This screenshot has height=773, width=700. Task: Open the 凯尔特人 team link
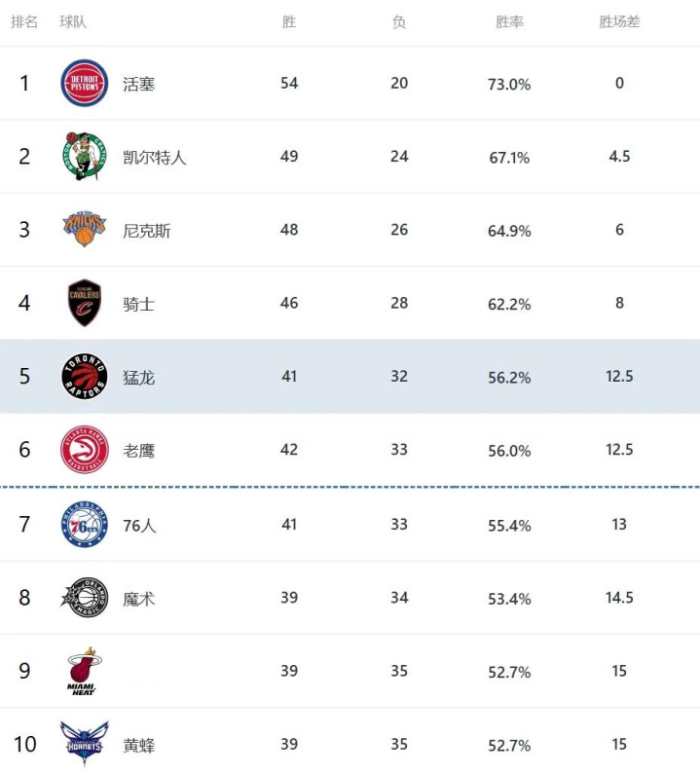coord(155,157)
